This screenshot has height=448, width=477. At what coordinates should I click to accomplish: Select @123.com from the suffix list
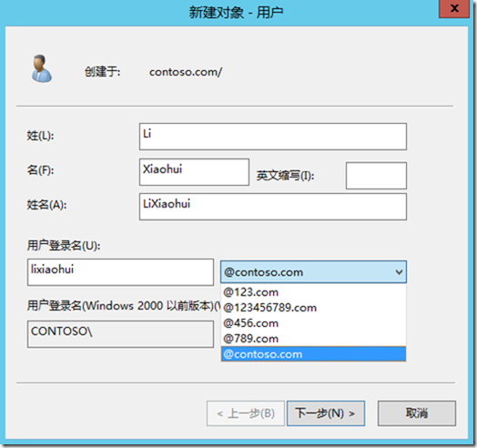tap(313, 292)
